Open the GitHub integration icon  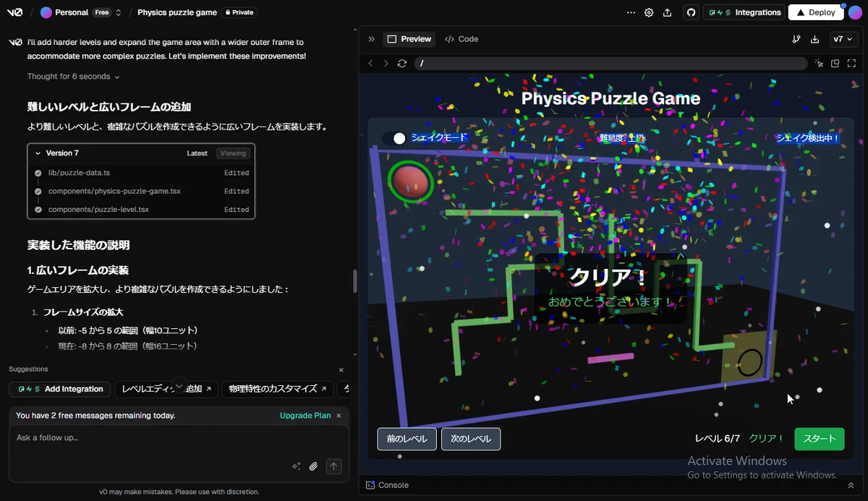[691, 12]
